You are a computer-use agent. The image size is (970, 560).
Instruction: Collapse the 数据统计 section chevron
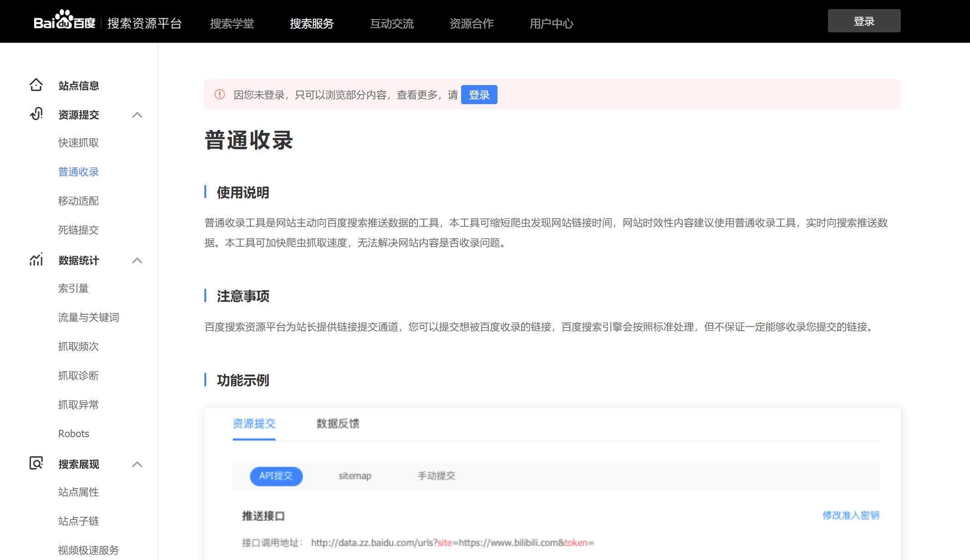[x=137, y=260]
